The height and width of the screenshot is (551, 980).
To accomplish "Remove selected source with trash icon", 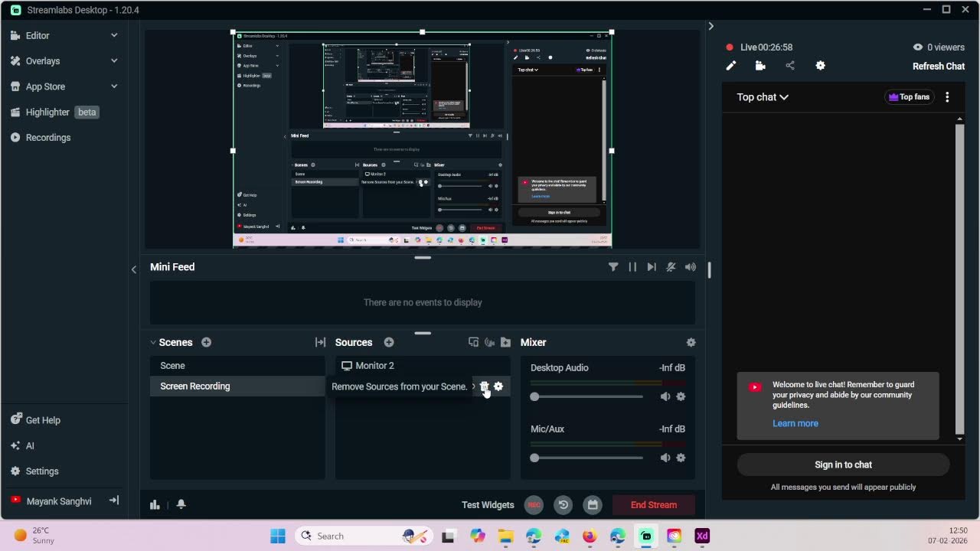I will click(484, 386).
